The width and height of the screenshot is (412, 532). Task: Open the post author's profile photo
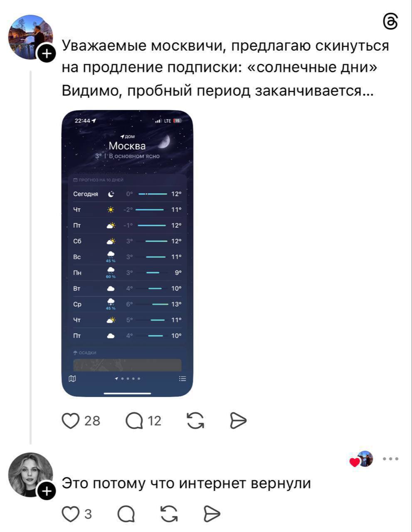pyautogui.click(x=31, y=37)
